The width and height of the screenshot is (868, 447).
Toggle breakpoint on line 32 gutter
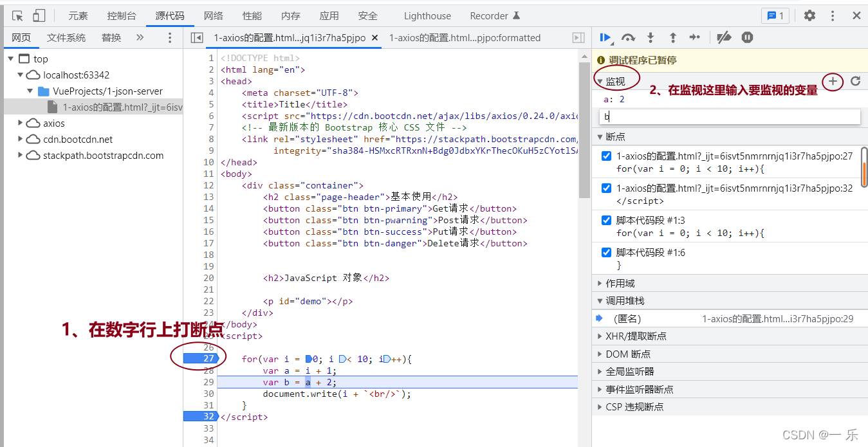pyautogui.click(x=201, y=417)
